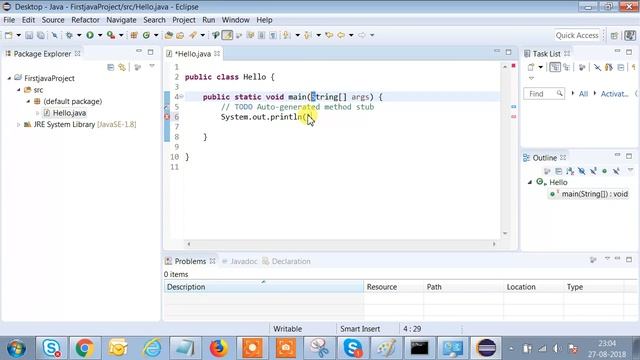Open the Window menu
This screenshot has height=360, width=640.
(x=236, y=20)
